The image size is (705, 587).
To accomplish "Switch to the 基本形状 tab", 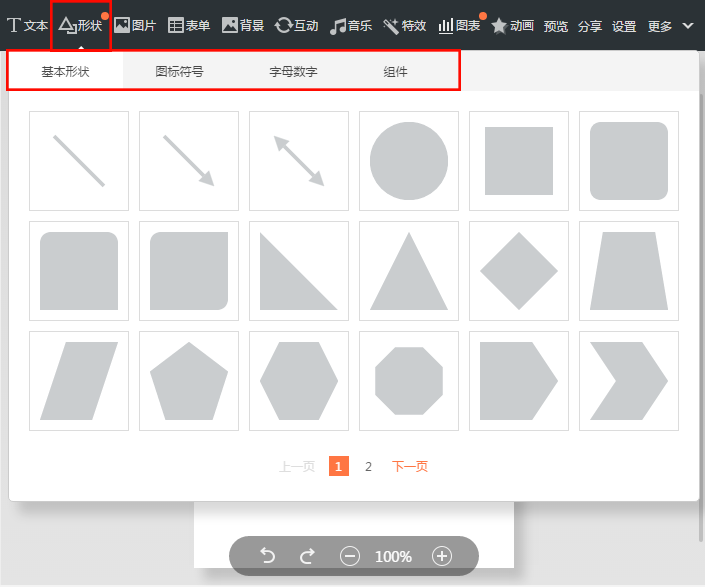I will coord(66,71).
